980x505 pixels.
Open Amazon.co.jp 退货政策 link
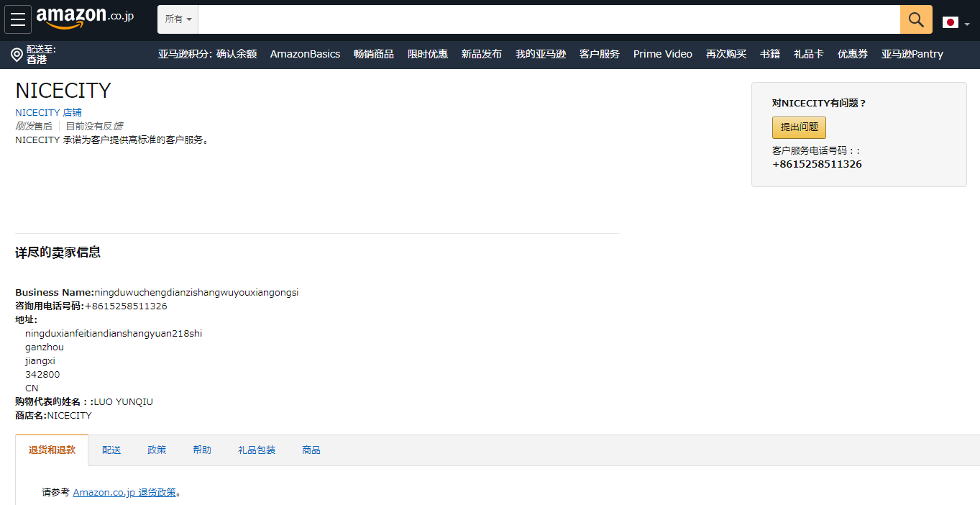(x=124, y=493)
